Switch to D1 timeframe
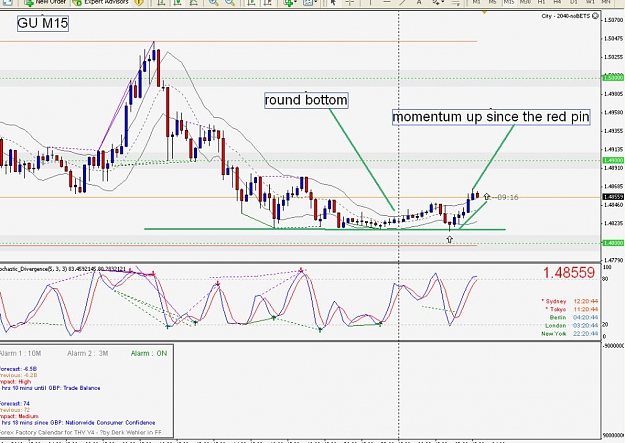 pos(574,2)
